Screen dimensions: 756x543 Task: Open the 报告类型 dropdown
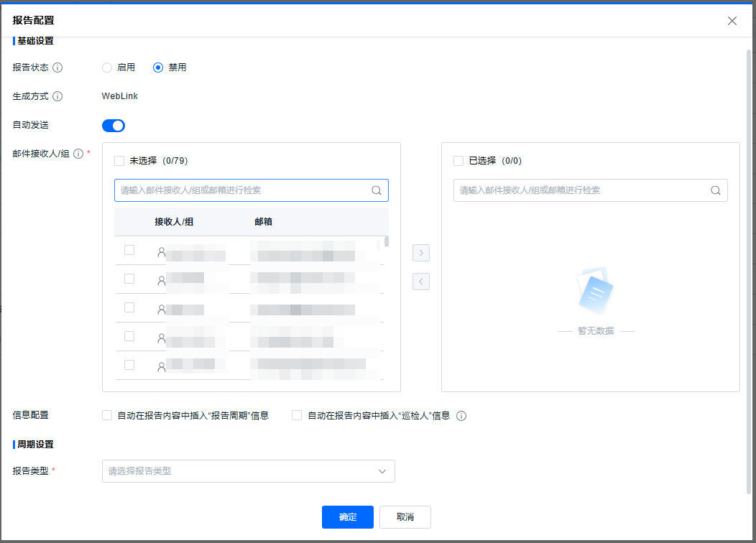tap(249, 471)
